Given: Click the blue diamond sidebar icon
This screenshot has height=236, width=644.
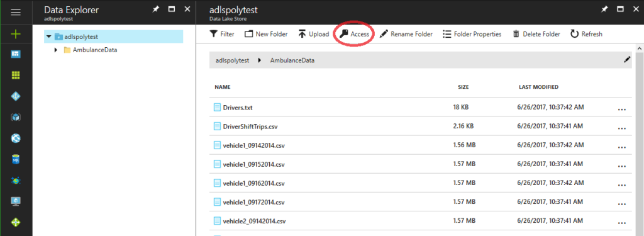Looking at the screenshot, I should pyautogui.click(x=16, y=96).
